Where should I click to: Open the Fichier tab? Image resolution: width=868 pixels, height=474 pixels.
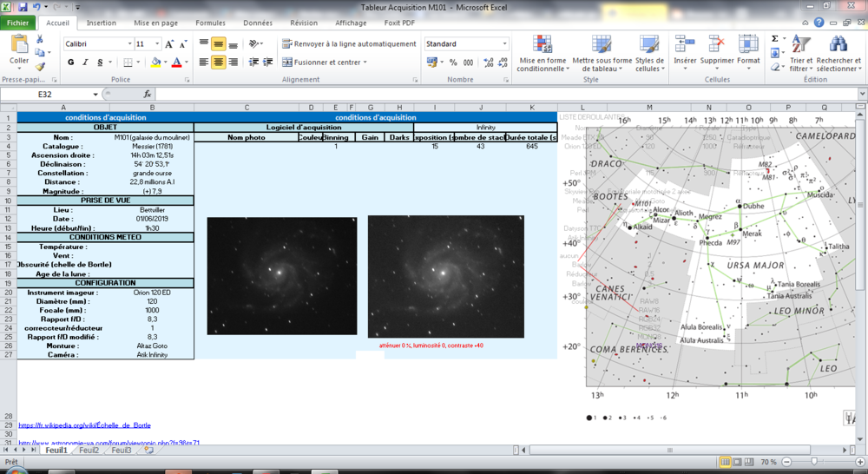(x=18, y=23)
